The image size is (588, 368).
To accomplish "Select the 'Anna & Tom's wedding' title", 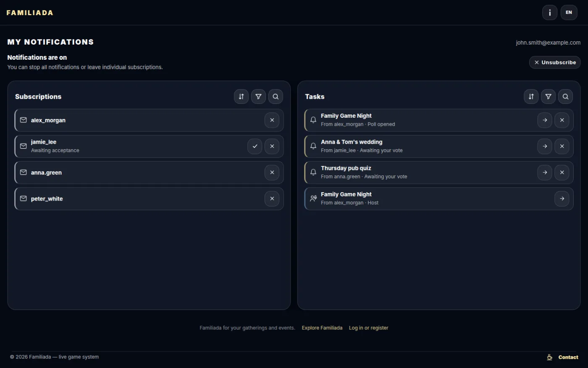I will (352, 142).
